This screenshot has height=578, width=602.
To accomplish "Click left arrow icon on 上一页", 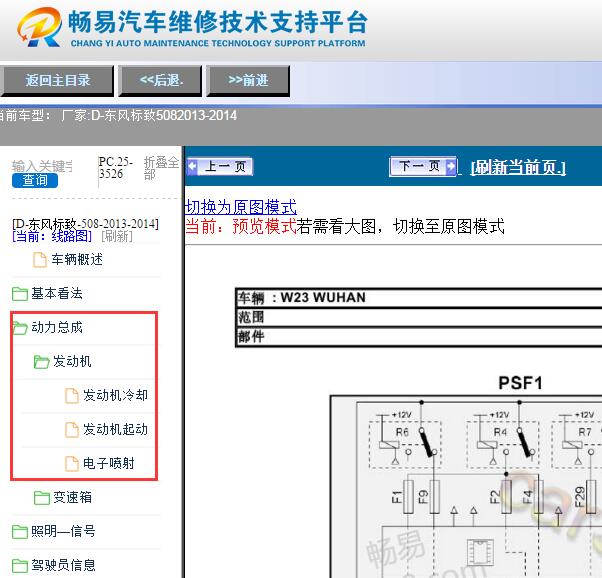I will 192,166.
